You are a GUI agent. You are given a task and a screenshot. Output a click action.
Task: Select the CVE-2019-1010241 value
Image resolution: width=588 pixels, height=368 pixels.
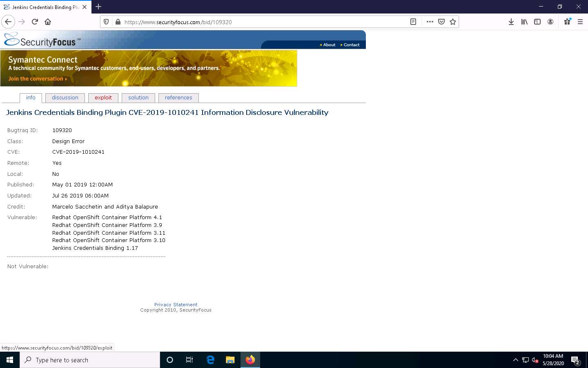[x=78, y=152]
